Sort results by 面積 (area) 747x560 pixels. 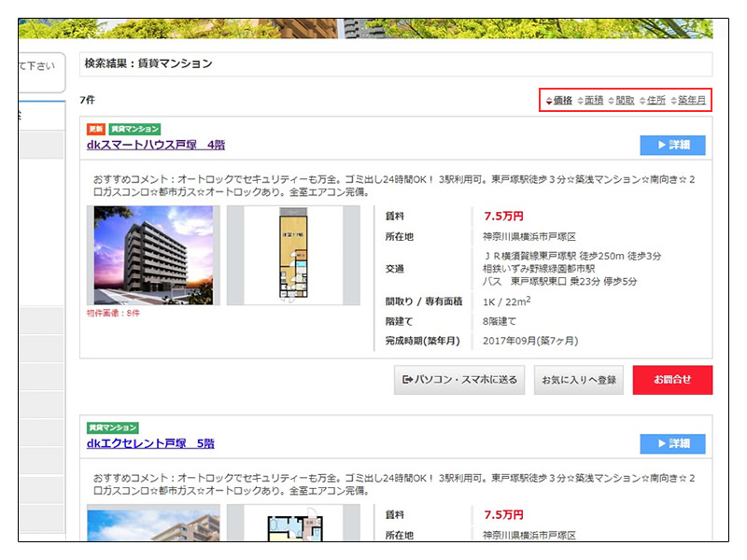pyautogui.click(x=594, y=101)
